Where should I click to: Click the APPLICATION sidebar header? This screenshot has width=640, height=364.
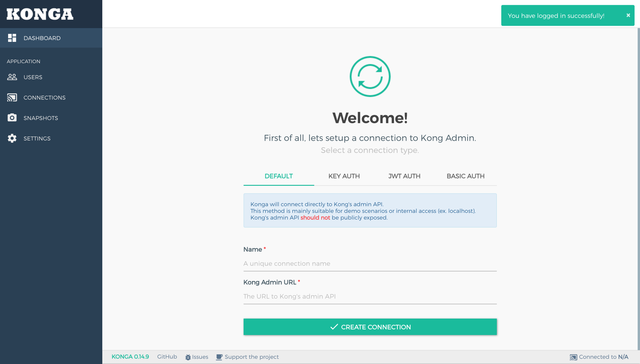tap(24, 61)
